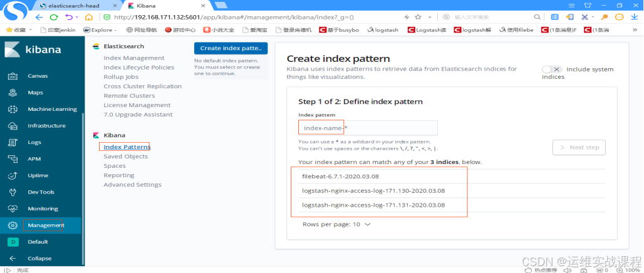
Task: Open the Maps app icon
Action: [13, 93]
